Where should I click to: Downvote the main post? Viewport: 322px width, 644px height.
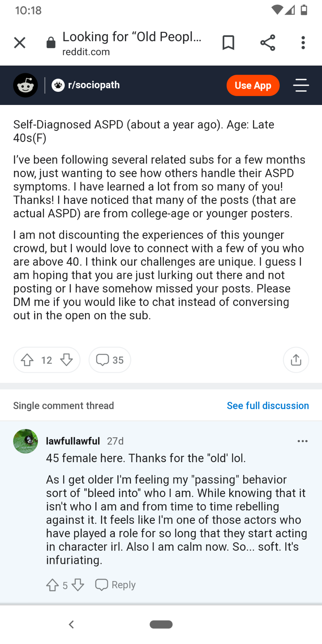click(x=67, y=360)
